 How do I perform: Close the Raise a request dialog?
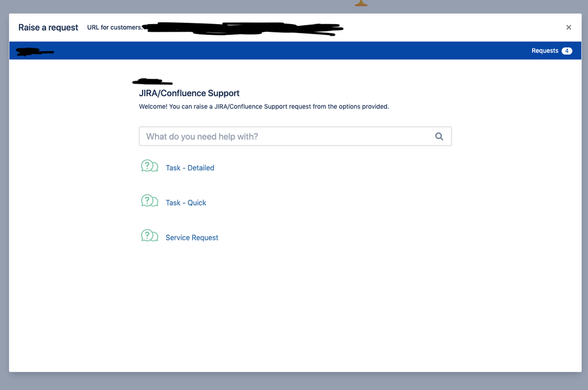tap(569, 28)
